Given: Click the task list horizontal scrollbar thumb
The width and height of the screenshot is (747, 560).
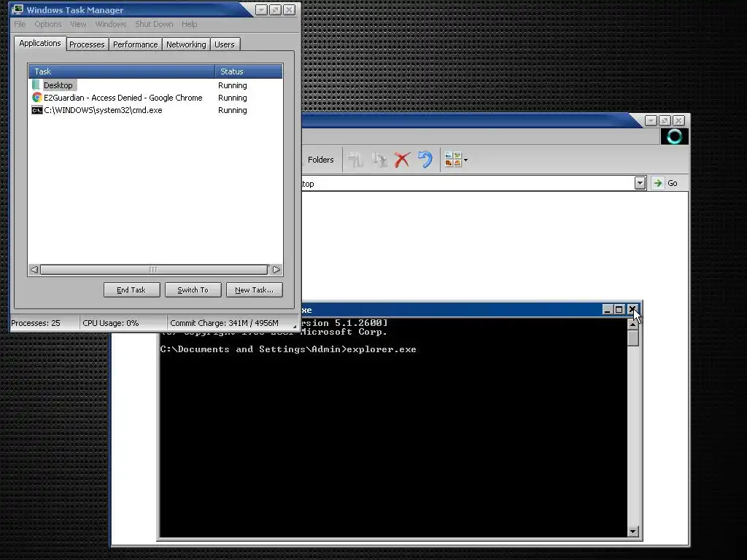Looking at the screenshot, I should tap(153, 270).
